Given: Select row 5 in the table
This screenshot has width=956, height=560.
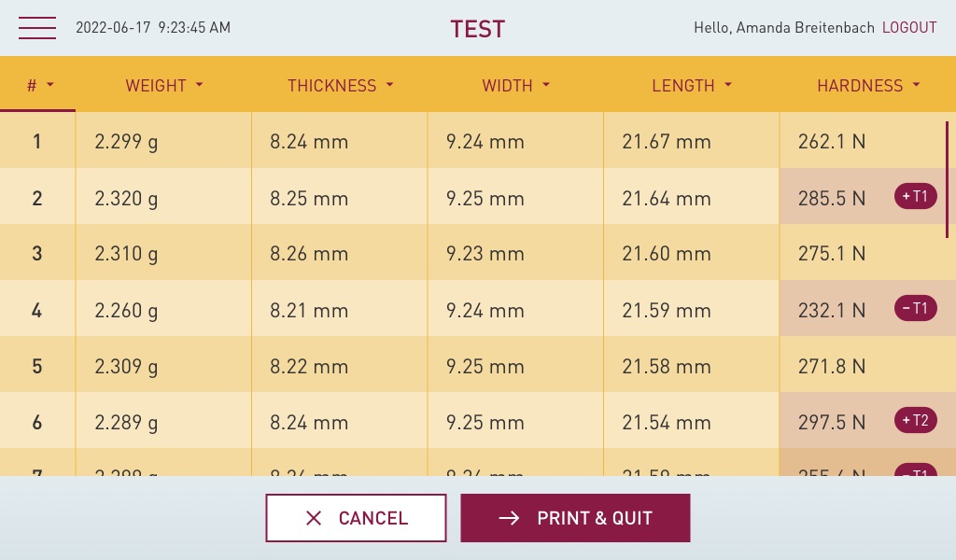Looking at the screenshot, I should click(37, 366).
